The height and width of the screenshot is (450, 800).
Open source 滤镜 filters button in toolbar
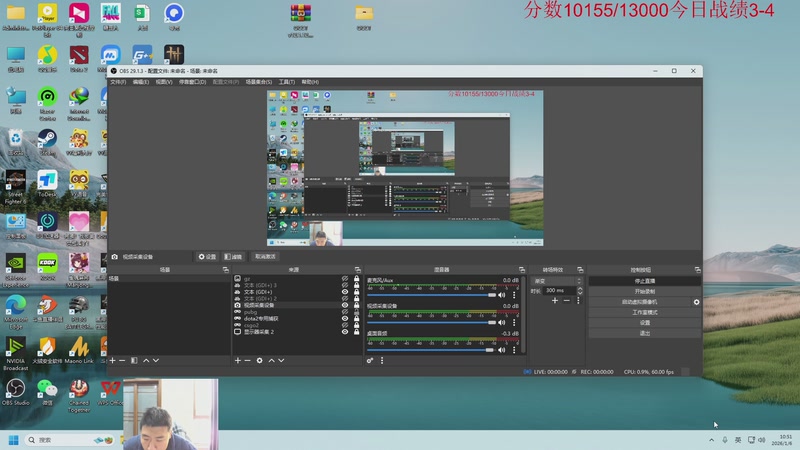(233, 257)
